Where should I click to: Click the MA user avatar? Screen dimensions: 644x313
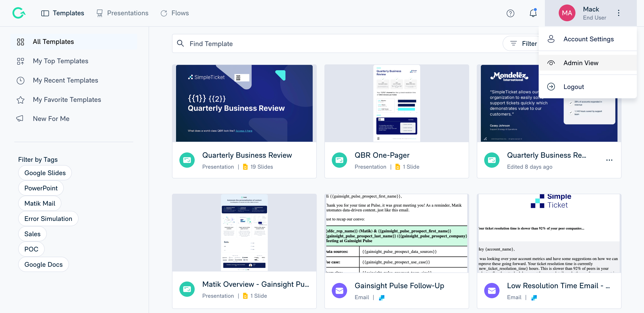point(567,13)
